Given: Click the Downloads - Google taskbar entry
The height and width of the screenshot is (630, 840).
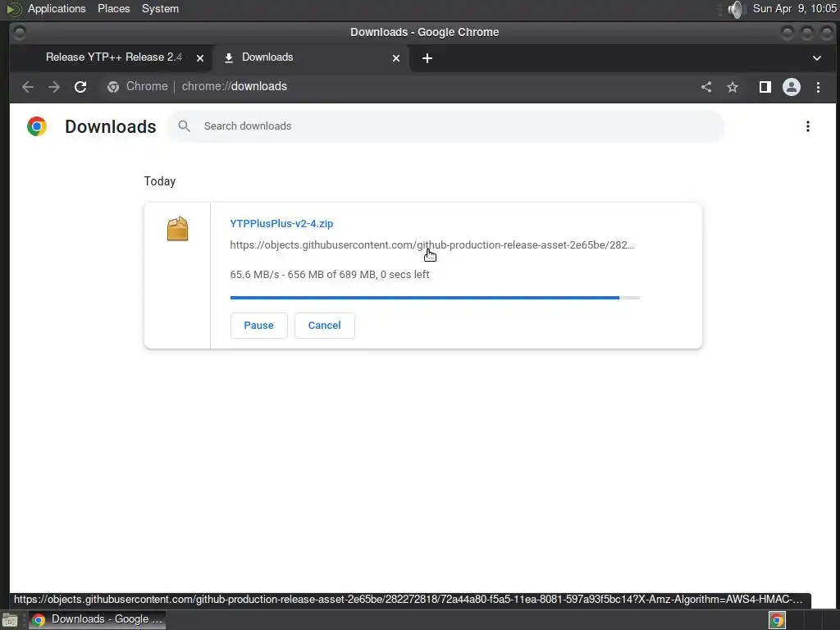Looking at the screenshot, I should pyautogui.click(x=97, y=620).
